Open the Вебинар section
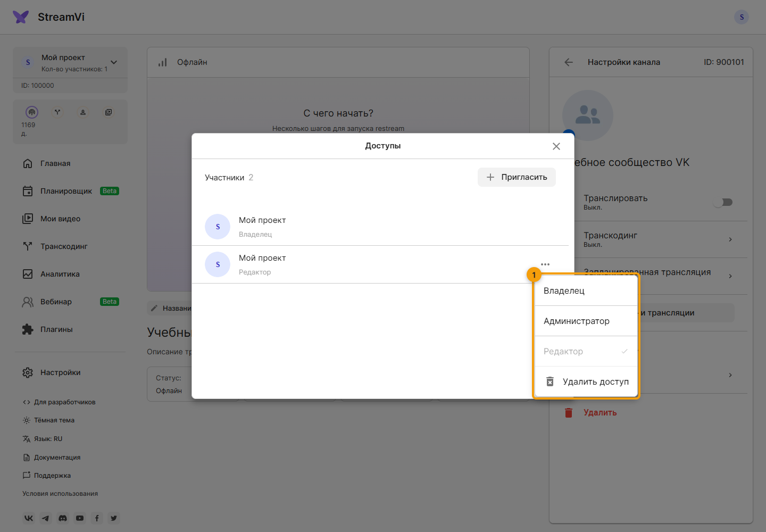This screenshot has width=766, height=532. coord(70,302)
